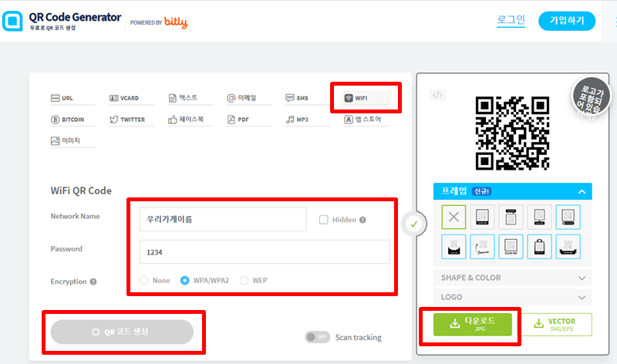Click the QR 코드 생성 button
This screenshot has height=364, width=617.
pos(122,332)
